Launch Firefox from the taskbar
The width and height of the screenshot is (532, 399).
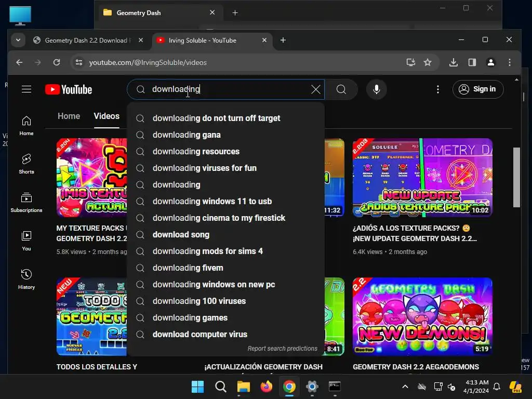(x=267, y=387)
